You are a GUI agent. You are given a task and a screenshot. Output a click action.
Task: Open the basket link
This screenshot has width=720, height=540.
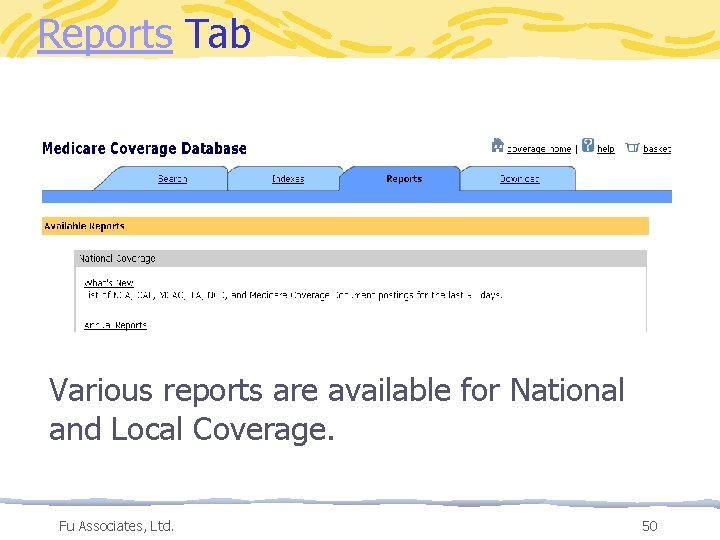(657, 149)
